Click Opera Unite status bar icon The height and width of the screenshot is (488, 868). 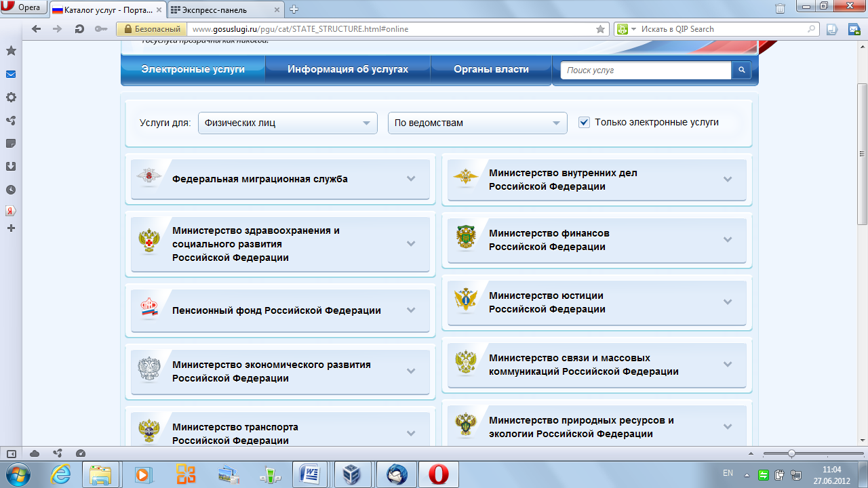58,453
